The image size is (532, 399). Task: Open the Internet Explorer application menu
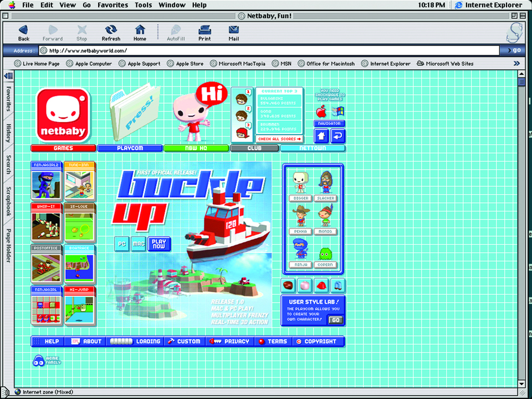point(488,5)
